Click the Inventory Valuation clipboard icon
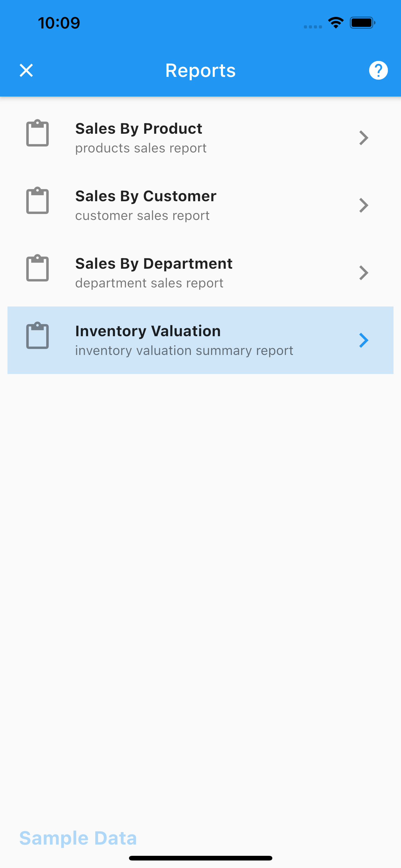 point(37,335)
